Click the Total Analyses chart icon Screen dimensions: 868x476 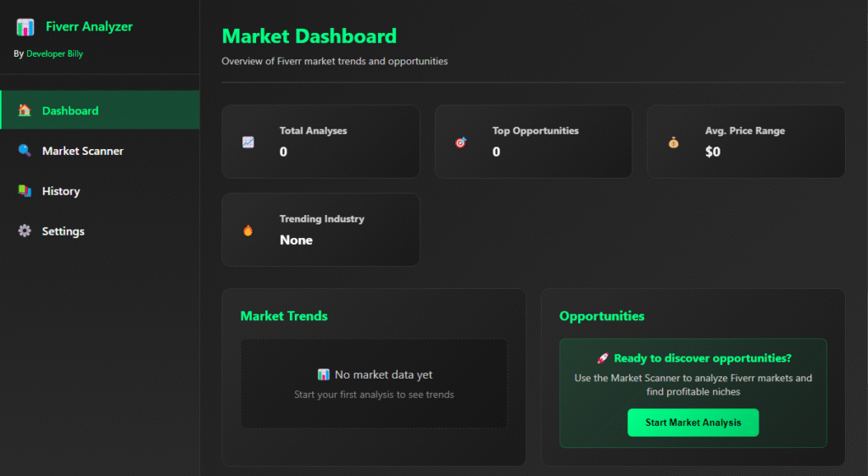[248, 142]
